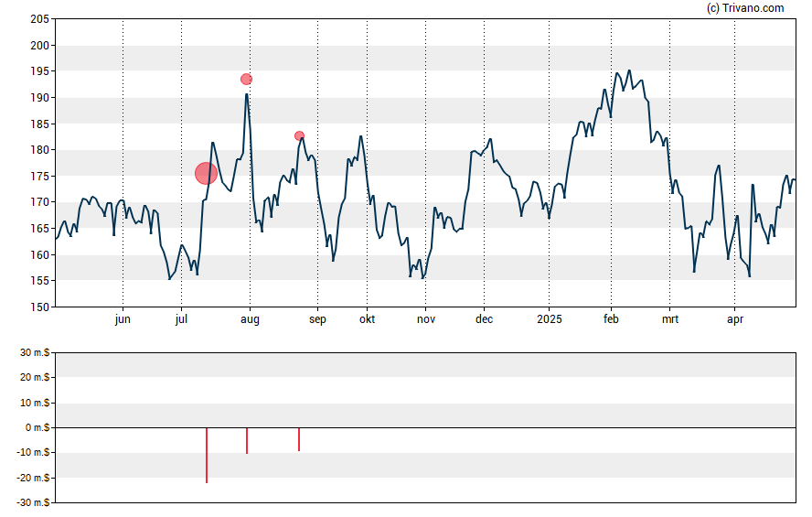Screen dimensions: 812x517
Task: Click the '-10 m.$' axis label
Action: pyautogui.click(x=33, y=453)
